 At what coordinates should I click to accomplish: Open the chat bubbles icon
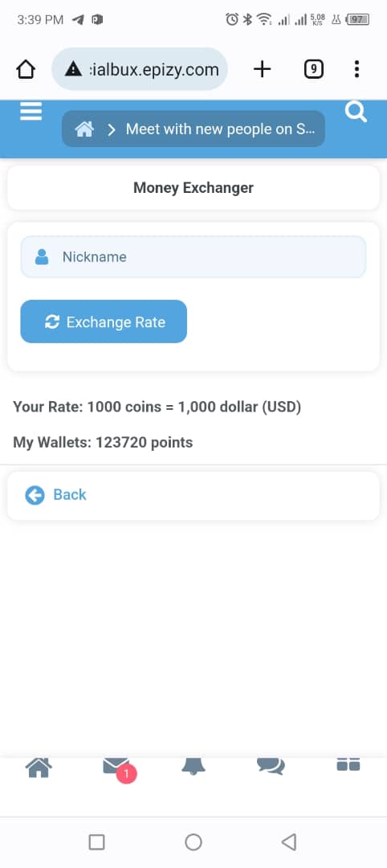[x=271, y=766]
